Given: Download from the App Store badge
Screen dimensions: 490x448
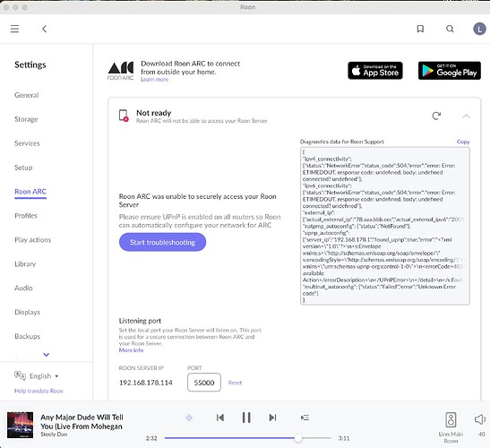Looking at the screenshot, I should [x=375, y=71].
